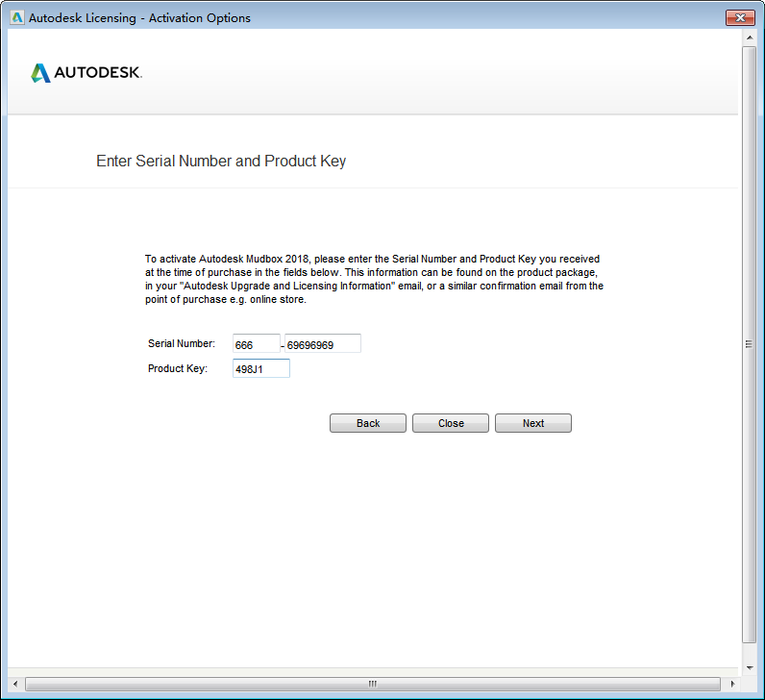
Task: Click the Close button beside Back
Action: tap(451, 423)
